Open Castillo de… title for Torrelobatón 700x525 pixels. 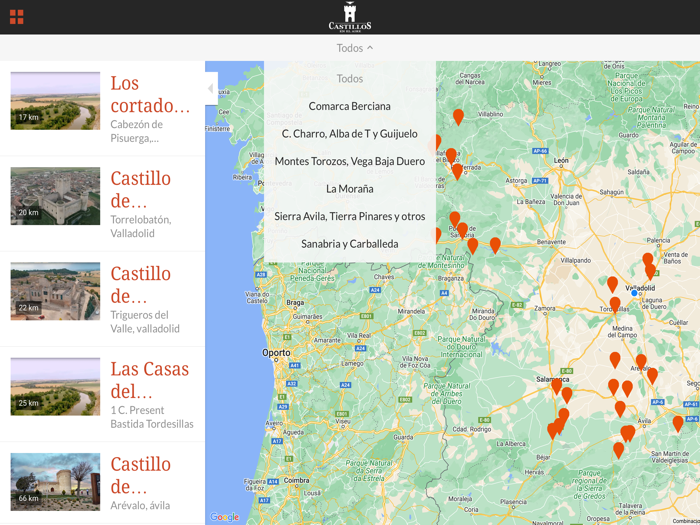pos(141,189)
